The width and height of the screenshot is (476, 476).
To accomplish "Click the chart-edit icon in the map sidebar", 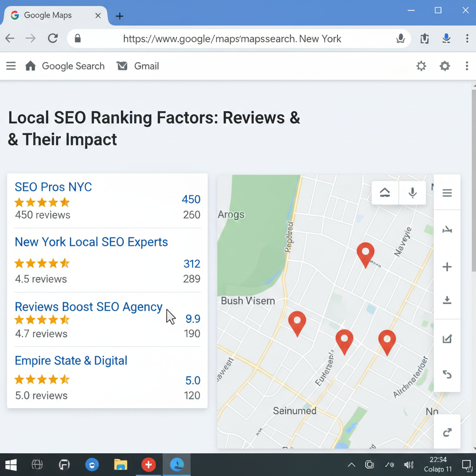I will [x=447, y=338].
